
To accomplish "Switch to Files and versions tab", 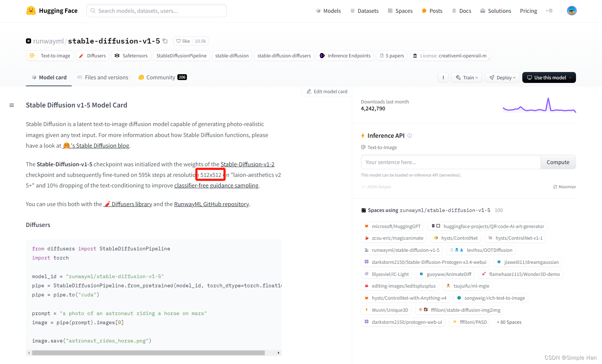I will 102,77.
